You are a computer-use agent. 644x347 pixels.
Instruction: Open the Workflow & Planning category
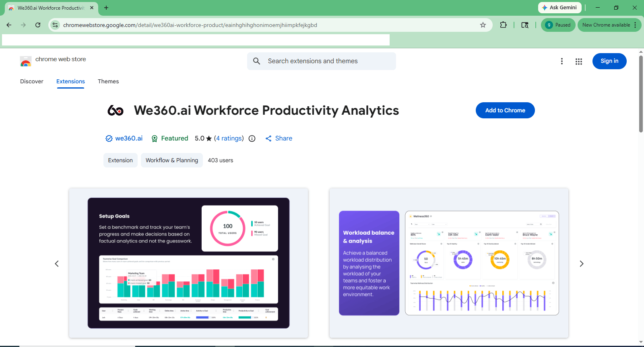click(172, 160)
